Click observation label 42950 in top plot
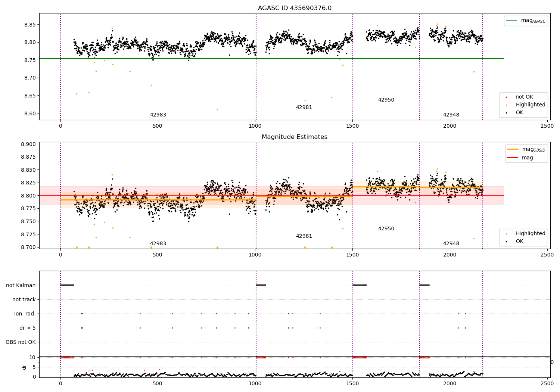Viewport: 560px width, 392px height. [386, 100]
